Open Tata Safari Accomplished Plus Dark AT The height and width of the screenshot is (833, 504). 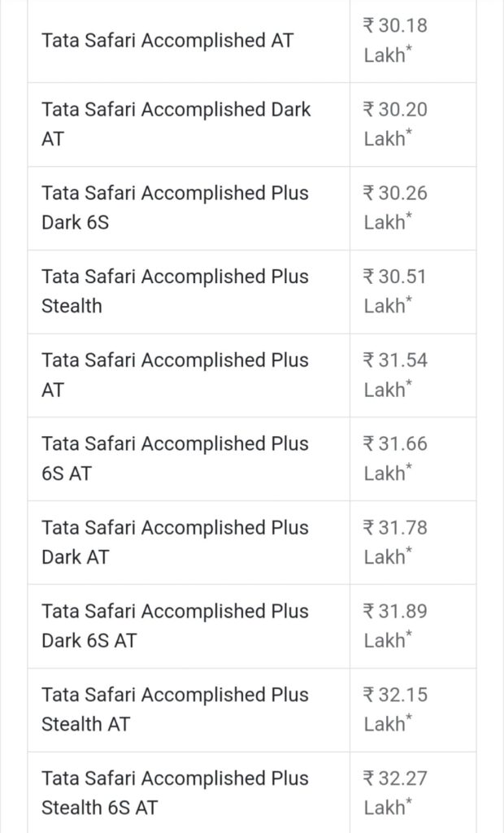tap(175, 542)
